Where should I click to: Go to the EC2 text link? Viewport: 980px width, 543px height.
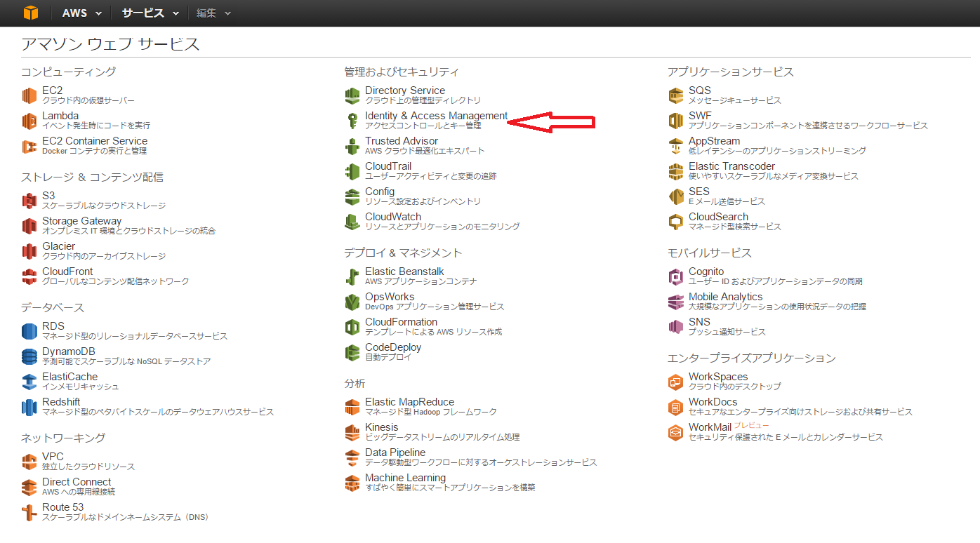[x=52, y=90]
